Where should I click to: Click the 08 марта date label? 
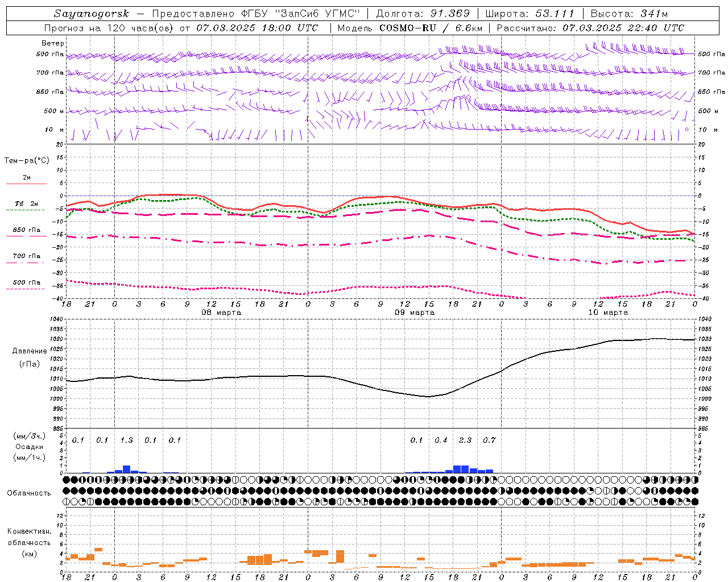click(222, 312)
